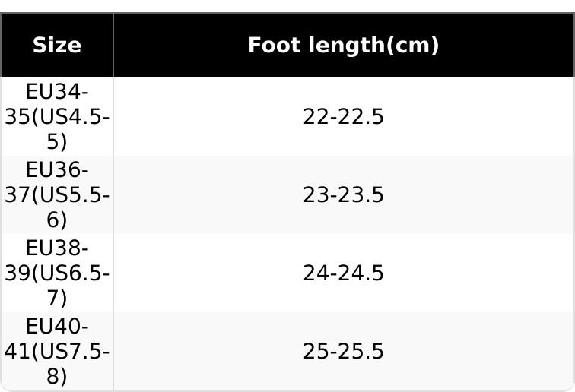
Task: Click the Size column header
Action: 57,46
